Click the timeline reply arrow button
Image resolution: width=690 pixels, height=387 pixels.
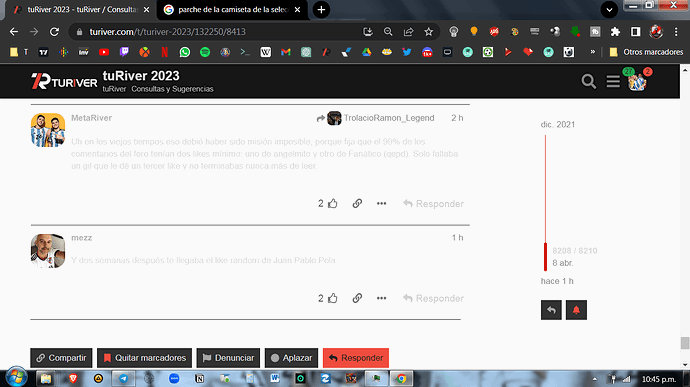[551, 310]
